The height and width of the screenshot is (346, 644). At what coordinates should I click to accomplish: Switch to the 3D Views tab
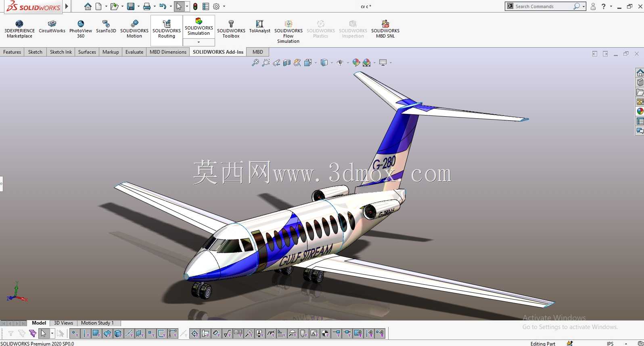click(63, 323)
